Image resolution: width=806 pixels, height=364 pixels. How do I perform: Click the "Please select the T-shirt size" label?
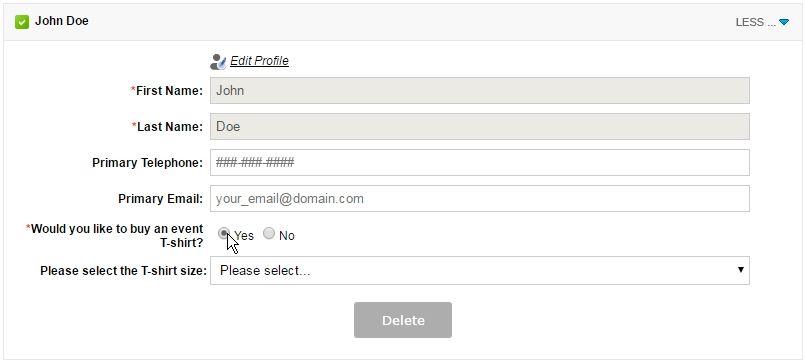(x=123, y=270)
